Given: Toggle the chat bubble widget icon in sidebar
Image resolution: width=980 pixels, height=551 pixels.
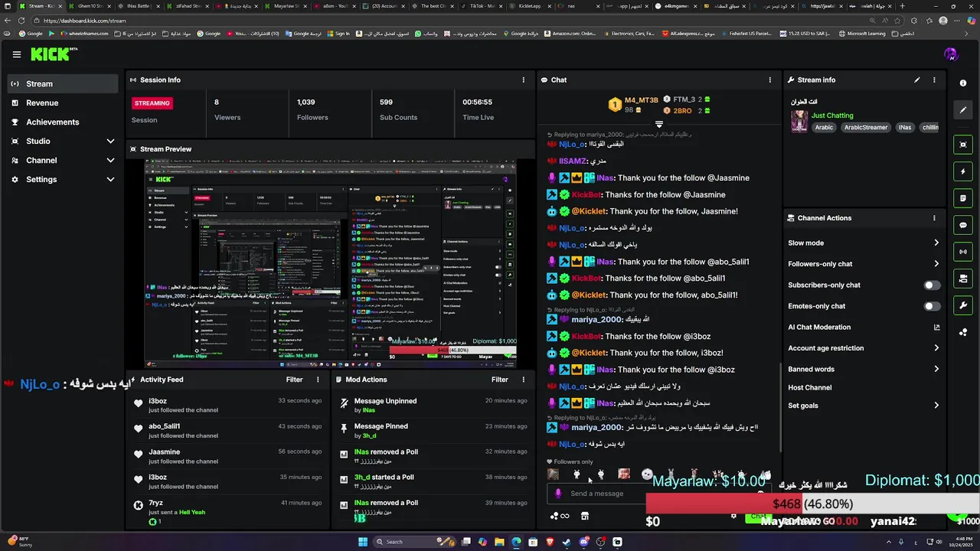Looking at the screenshot, I should point(963,225).
